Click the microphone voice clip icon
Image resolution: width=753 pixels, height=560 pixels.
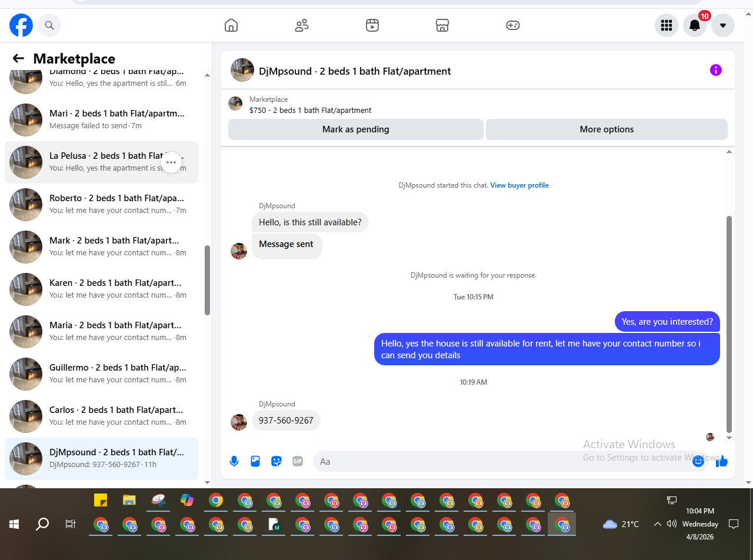(234, 461)
